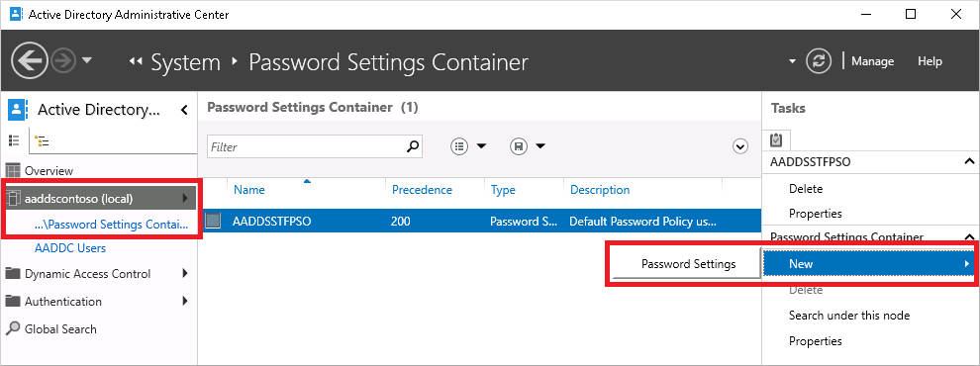Click the 200 precedence cell
Viewport: 980px width, 366px height.
click(401, 222)
